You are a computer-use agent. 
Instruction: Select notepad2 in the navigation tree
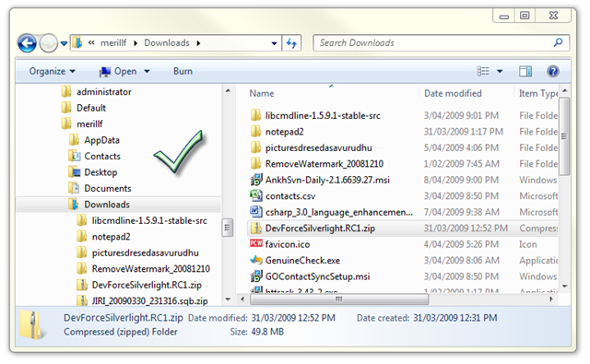(111, 237)
